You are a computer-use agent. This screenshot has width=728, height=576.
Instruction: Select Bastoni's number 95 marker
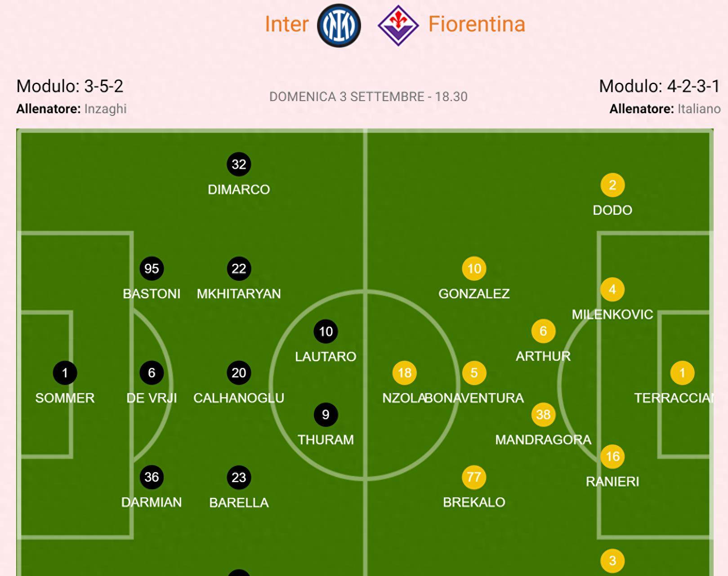tap(152, 269)
